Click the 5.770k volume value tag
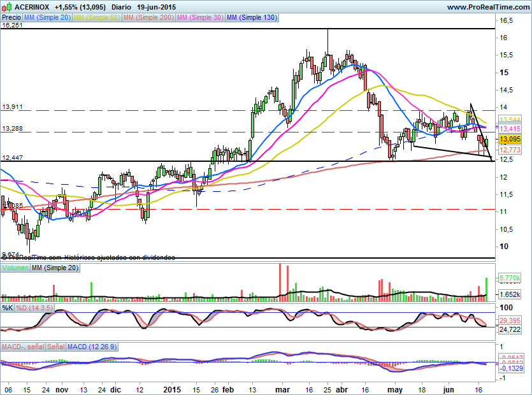The width and height of the screenshot is (532, 395). coord(510,278)
